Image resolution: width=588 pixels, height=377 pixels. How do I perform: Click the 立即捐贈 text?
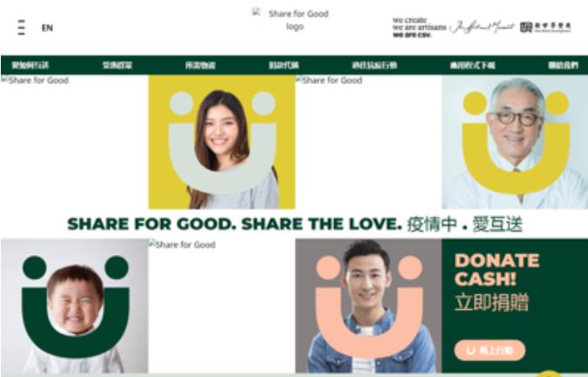coord(491,302)
